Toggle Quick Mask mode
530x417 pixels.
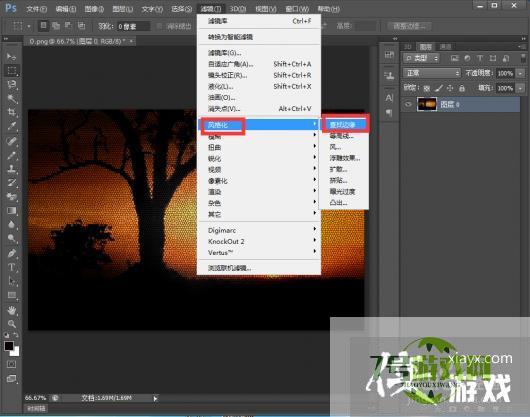tap(11, 364)
